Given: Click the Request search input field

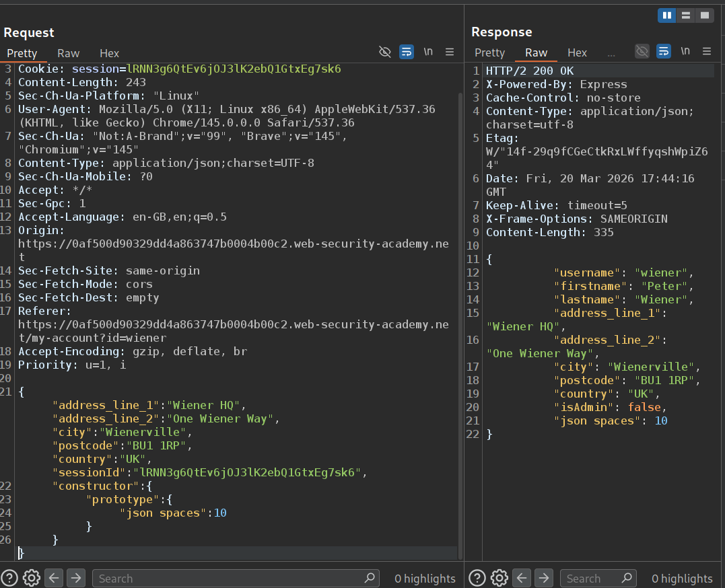Looking at the screenshot, I should pyautogui.click(x=229, y=579).
